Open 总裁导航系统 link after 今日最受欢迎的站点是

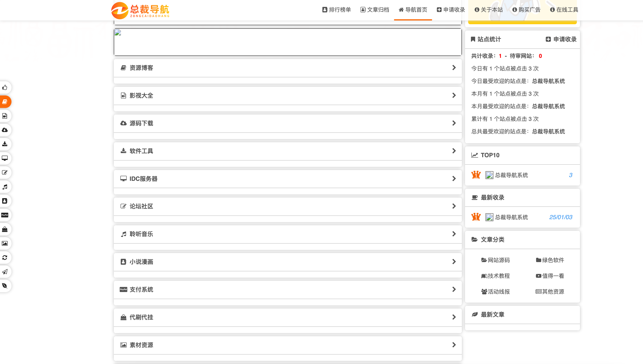[x=548, y=81]
